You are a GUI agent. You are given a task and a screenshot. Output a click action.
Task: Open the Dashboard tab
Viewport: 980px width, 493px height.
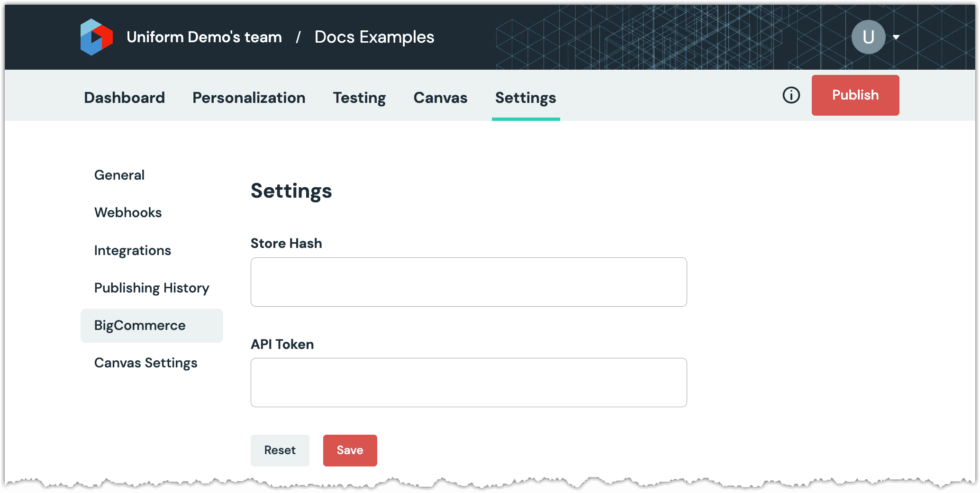(x=125, y=98)
